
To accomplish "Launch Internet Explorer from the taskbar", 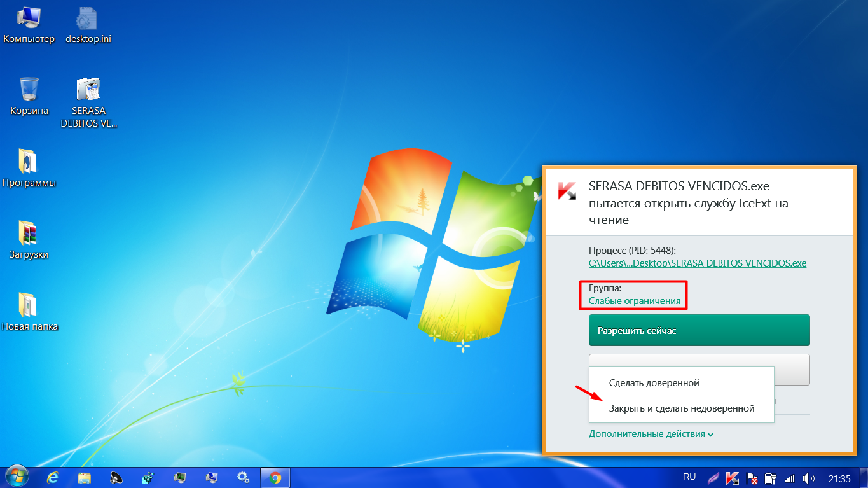I will 53,477.
